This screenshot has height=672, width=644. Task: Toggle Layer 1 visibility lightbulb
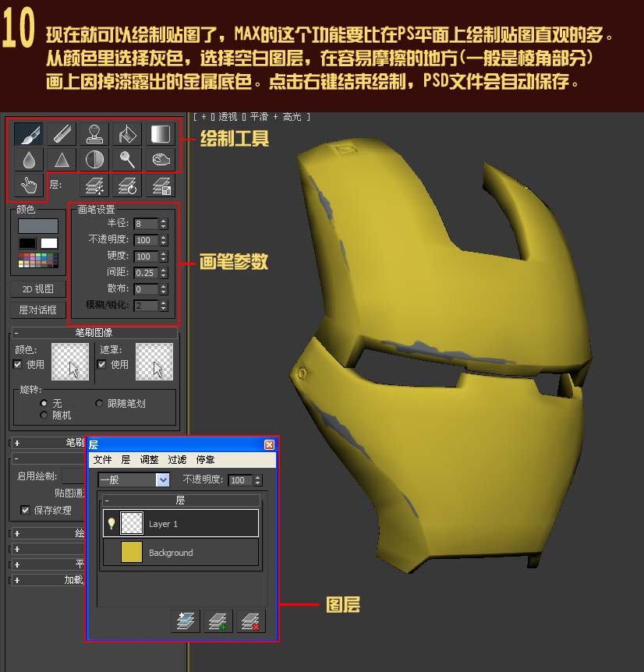[111, 523]
